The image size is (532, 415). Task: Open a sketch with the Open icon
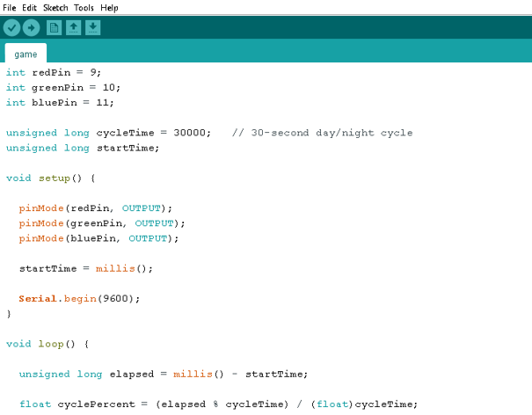tap(73, 27)
